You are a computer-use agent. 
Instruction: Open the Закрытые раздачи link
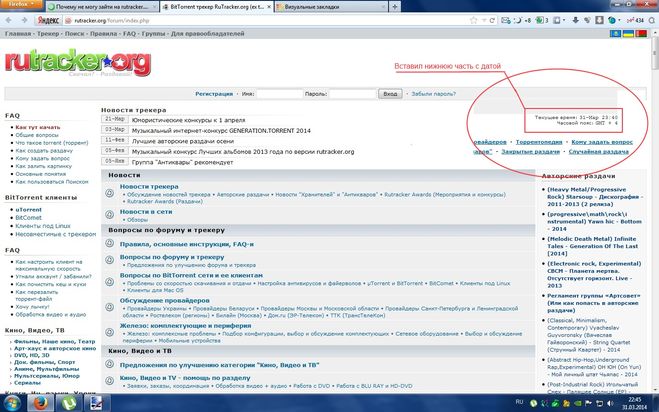pos(530,151)
